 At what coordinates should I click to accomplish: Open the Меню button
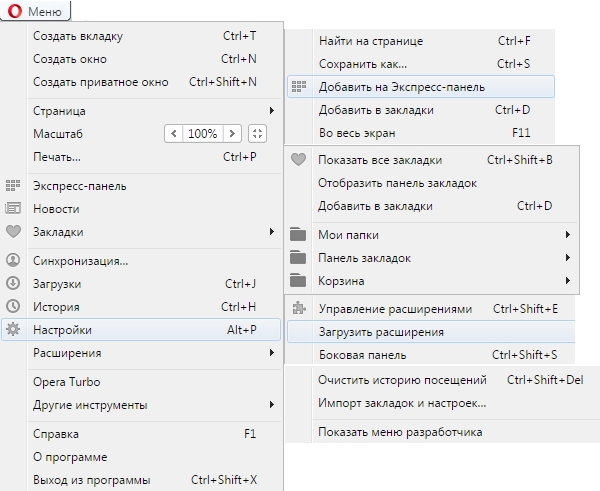(x=35, y=11)
